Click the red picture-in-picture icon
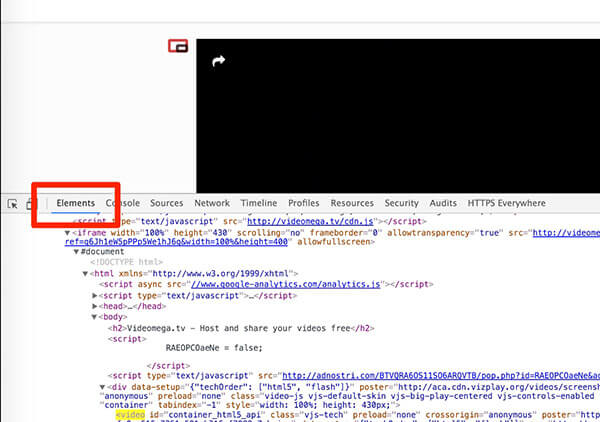 click(178, 46)
